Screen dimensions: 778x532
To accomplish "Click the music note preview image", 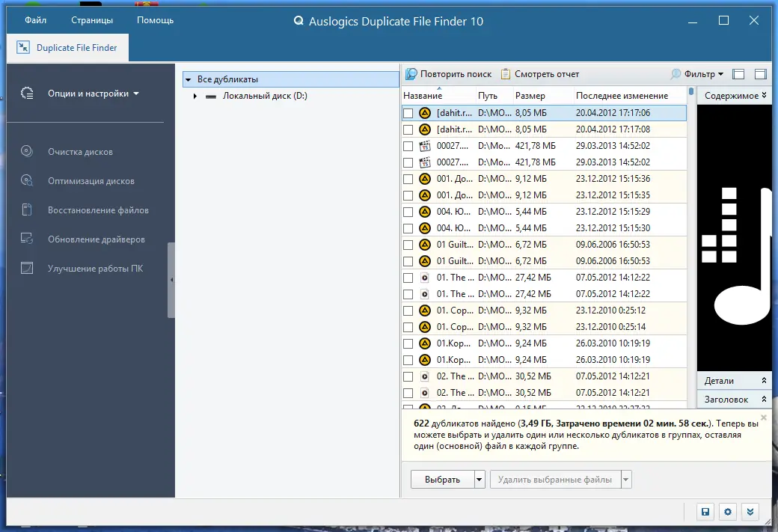I will (x=735, y=238).
